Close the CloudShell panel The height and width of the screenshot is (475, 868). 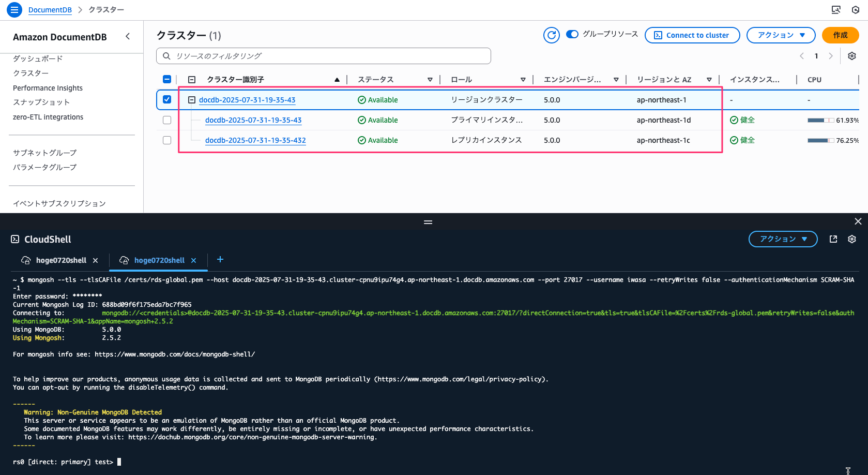coord(858,221)
